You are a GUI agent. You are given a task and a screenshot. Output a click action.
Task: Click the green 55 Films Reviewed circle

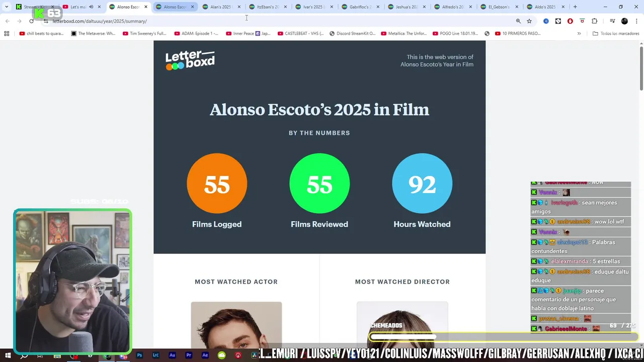319,184
